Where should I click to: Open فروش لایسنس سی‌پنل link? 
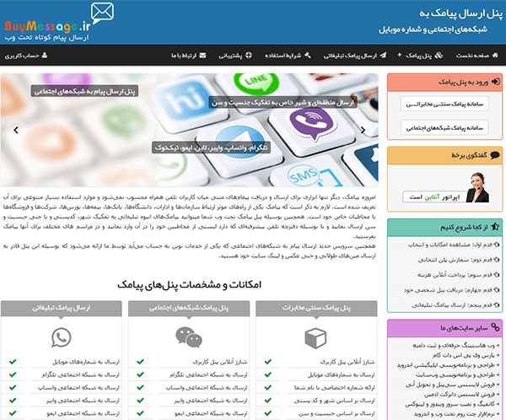(x=452, y=385)
